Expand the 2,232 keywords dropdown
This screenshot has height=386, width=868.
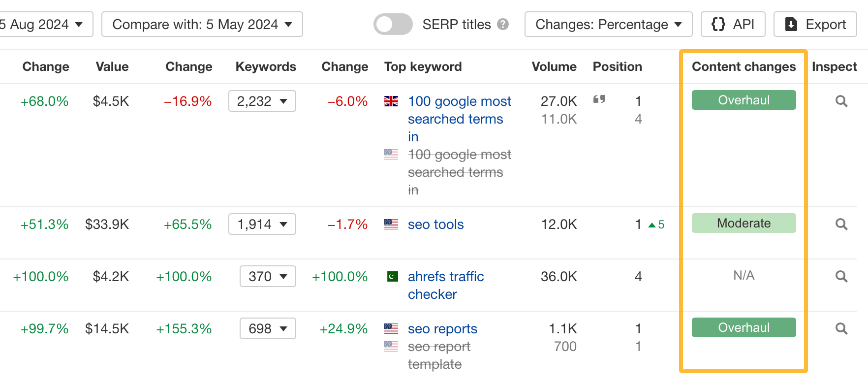262,101
